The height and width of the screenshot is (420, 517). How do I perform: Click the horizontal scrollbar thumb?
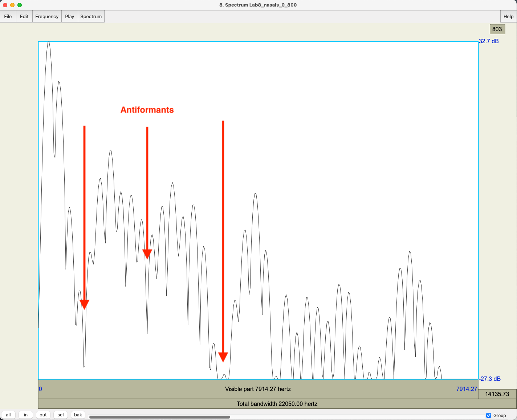[x=160, y=417]
